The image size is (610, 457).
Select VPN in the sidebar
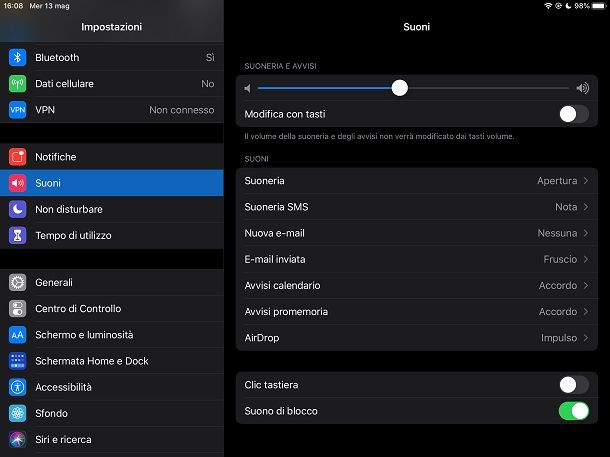(x=112, y=110)
